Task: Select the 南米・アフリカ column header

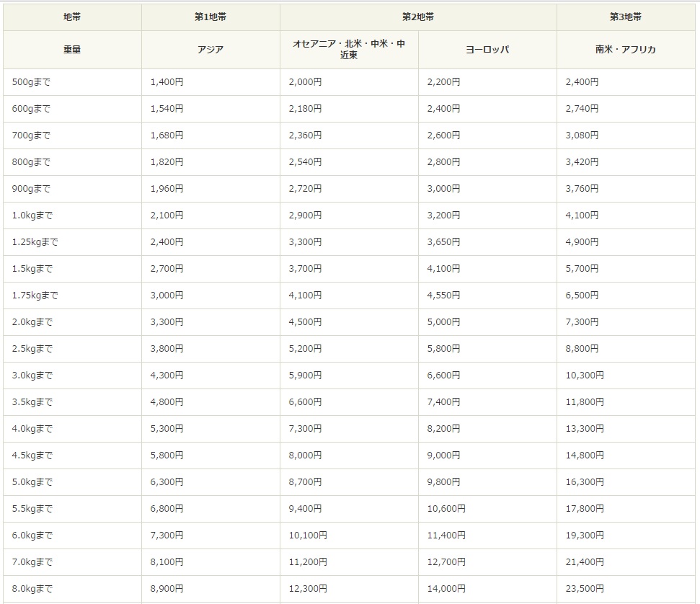Action: coord(626,50)
